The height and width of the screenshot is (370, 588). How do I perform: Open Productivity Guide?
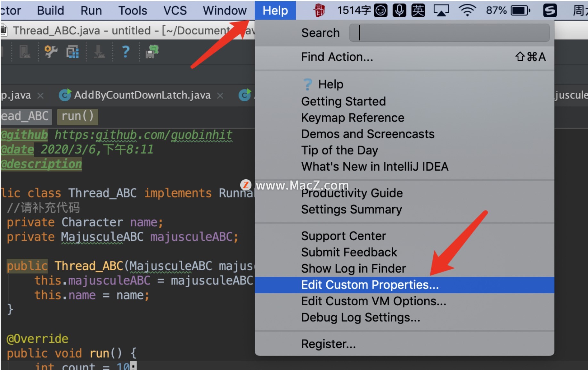coord(404,193)
